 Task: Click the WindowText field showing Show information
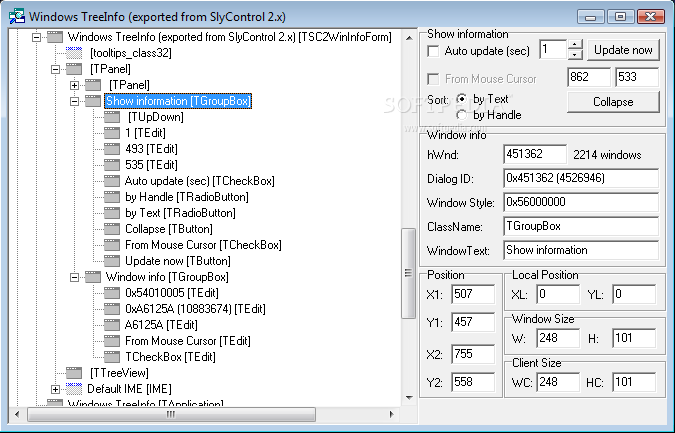click(x=581, y=250)
